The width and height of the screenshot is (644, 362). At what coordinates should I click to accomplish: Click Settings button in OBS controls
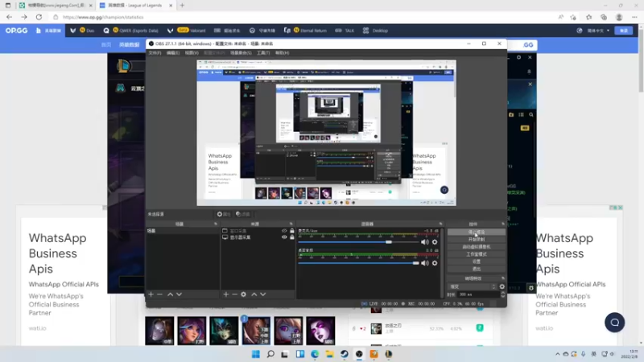pyautogui.click(x=476, y=261)
